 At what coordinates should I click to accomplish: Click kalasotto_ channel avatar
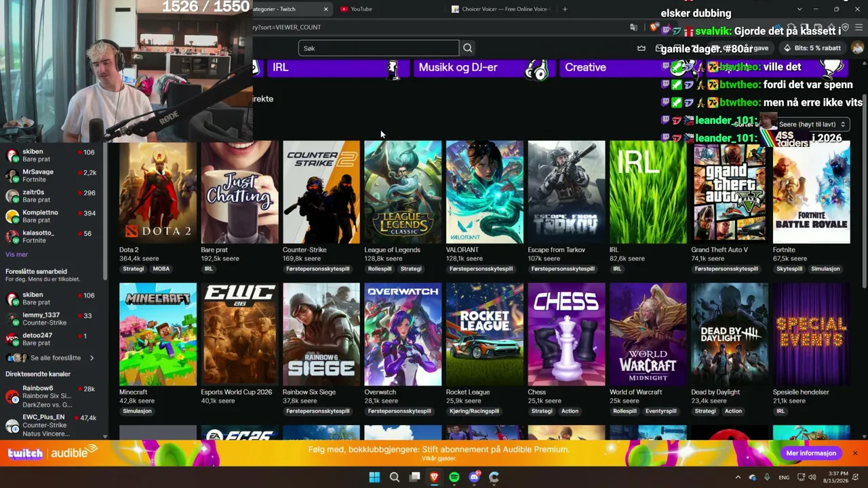click(12, 237)
